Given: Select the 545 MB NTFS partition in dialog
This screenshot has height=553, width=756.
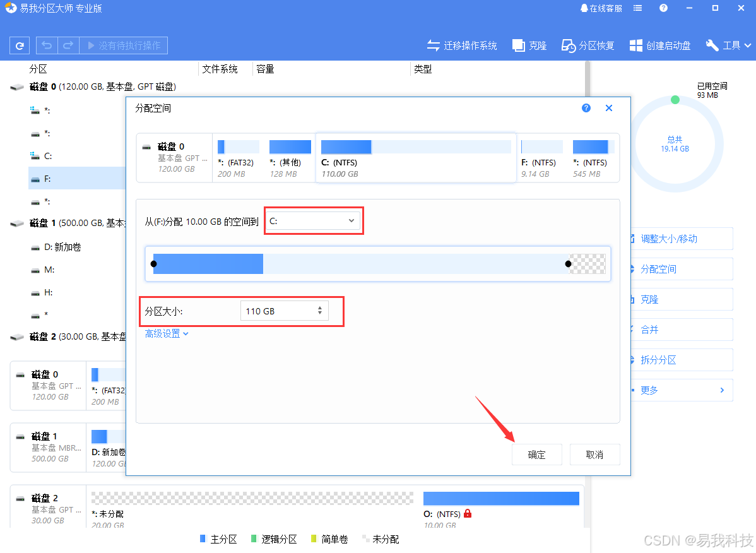Looking at the screenshot, I should coord(593,158).
